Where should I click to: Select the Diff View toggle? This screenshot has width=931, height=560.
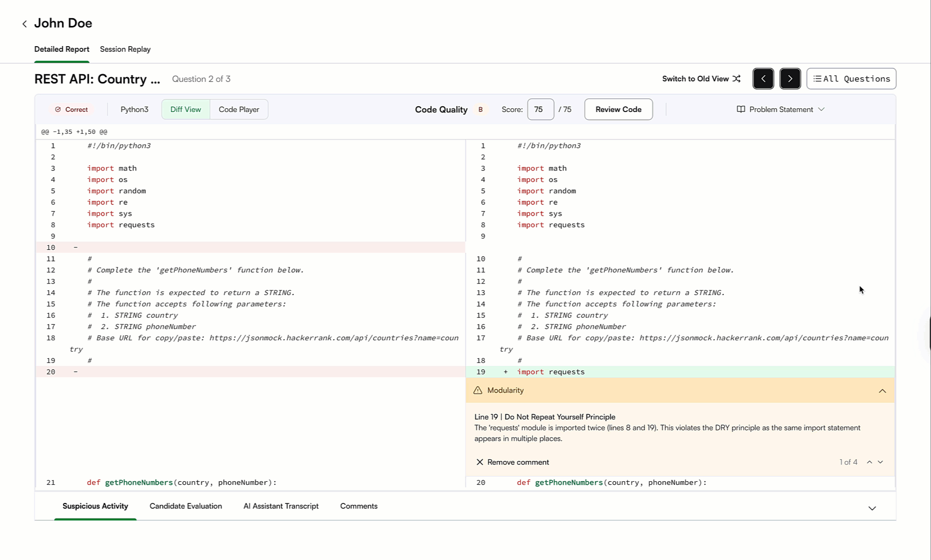185,109
